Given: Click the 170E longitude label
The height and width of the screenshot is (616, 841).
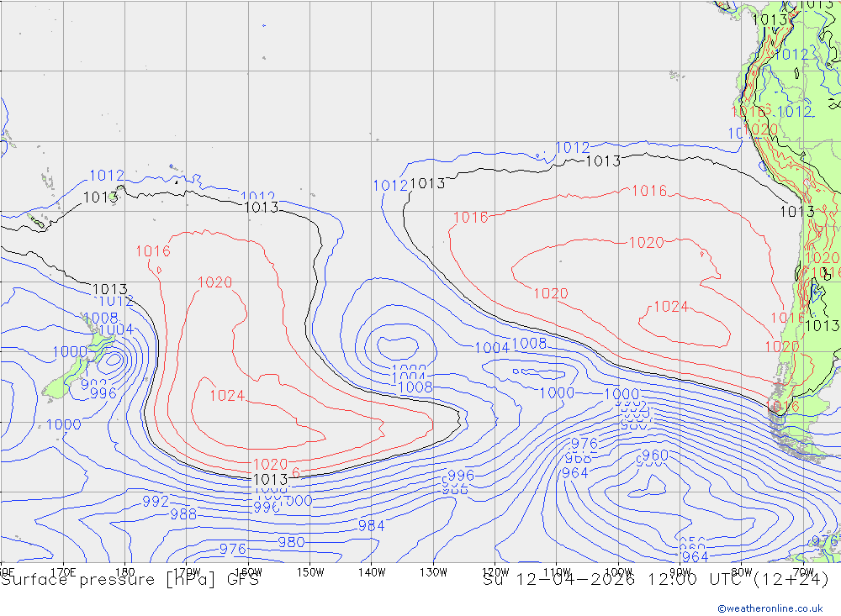Looking at the screenshot, I should click(63, 572).
